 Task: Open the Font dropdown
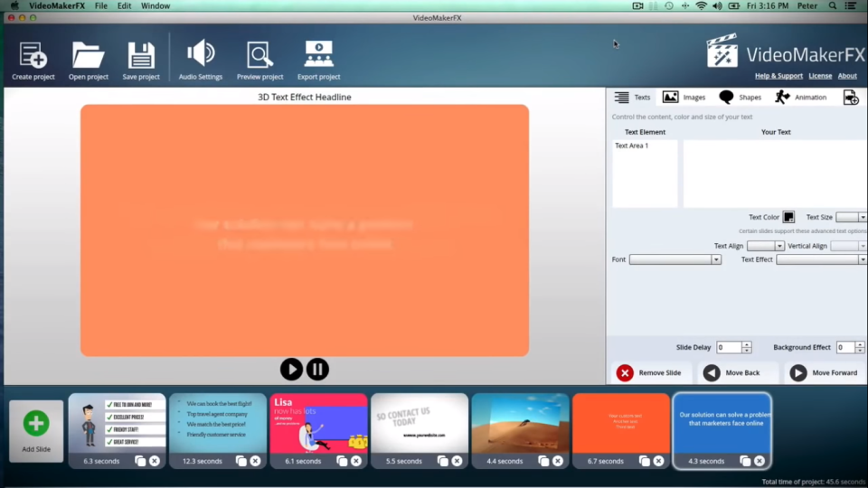click(x=675, y=259)
